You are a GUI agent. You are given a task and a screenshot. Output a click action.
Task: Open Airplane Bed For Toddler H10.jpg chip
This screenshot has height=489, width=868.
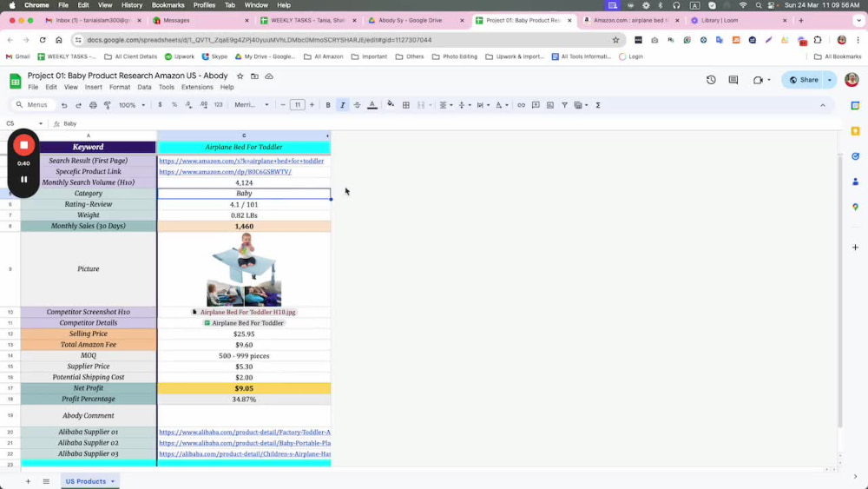click(244, 312)
